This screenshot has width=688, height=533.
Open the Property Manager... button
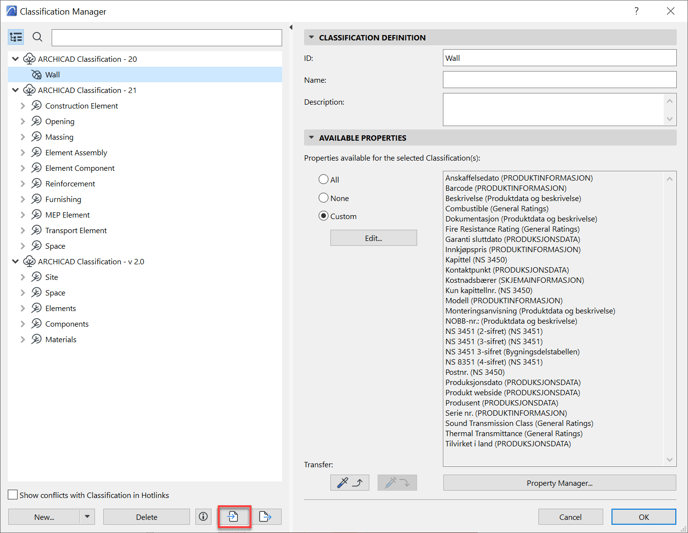pos(559,483)
